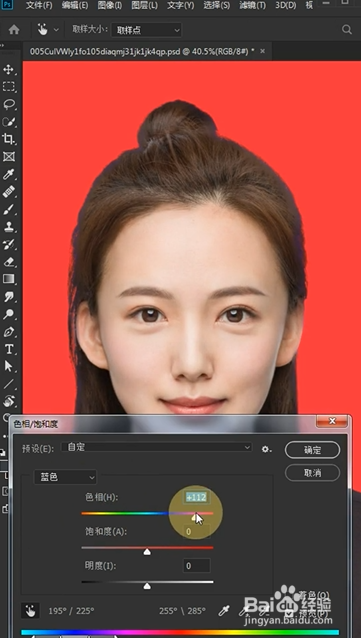Click the targeted adjustment hand icon in dialog
The image size is (361, 638).
point(31,610)
